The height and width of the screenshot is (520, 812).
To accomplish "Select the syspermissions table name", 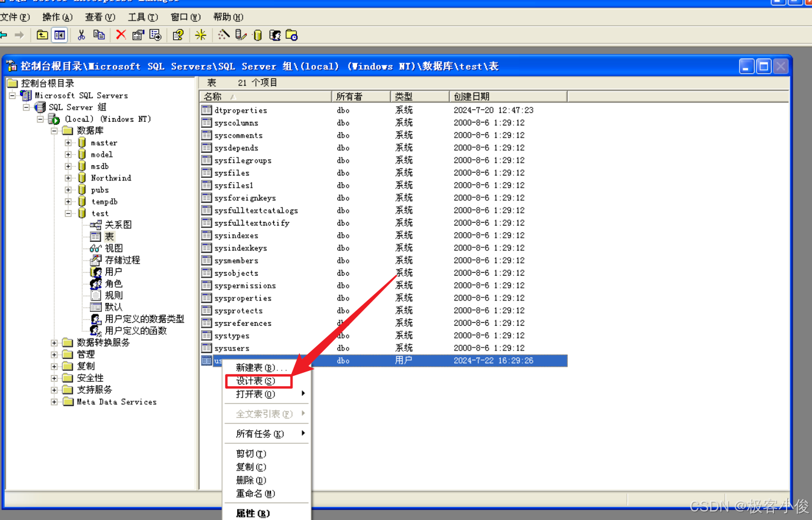I will [x=246, y=286].
